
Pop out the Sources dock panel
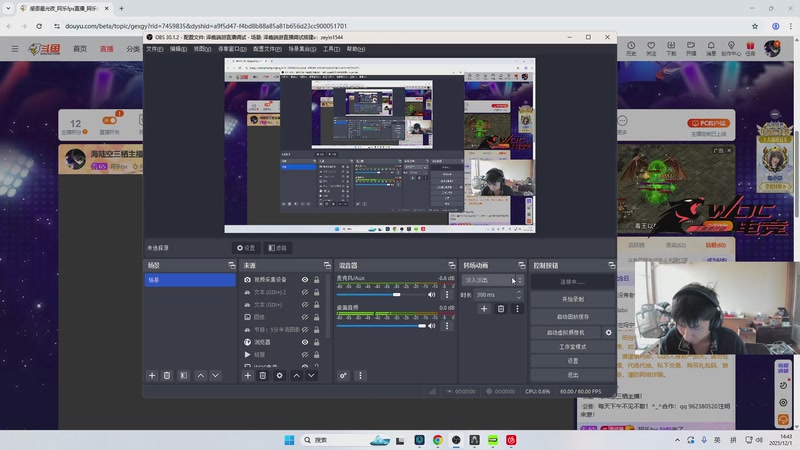(327, 265)
